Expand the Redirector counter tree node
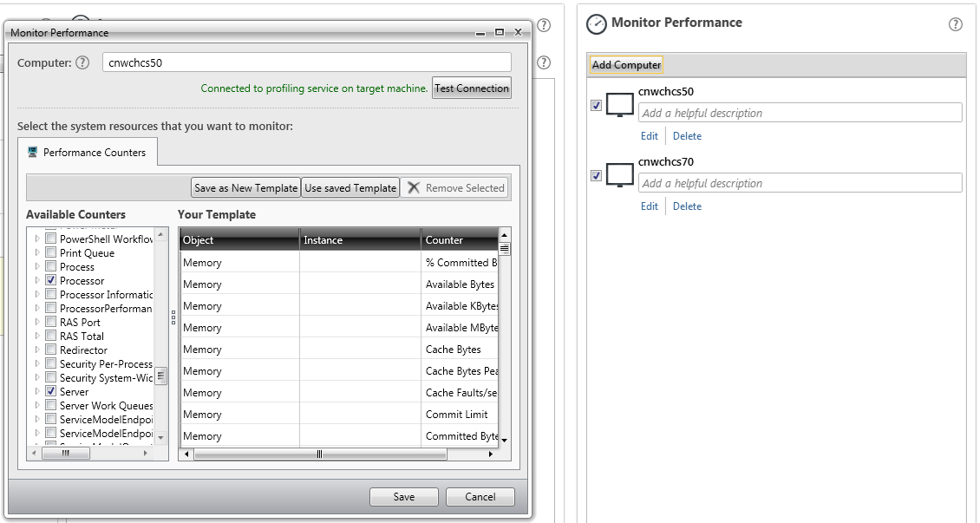The height and width of the screenshot is (523, 980). coord(37,350)
